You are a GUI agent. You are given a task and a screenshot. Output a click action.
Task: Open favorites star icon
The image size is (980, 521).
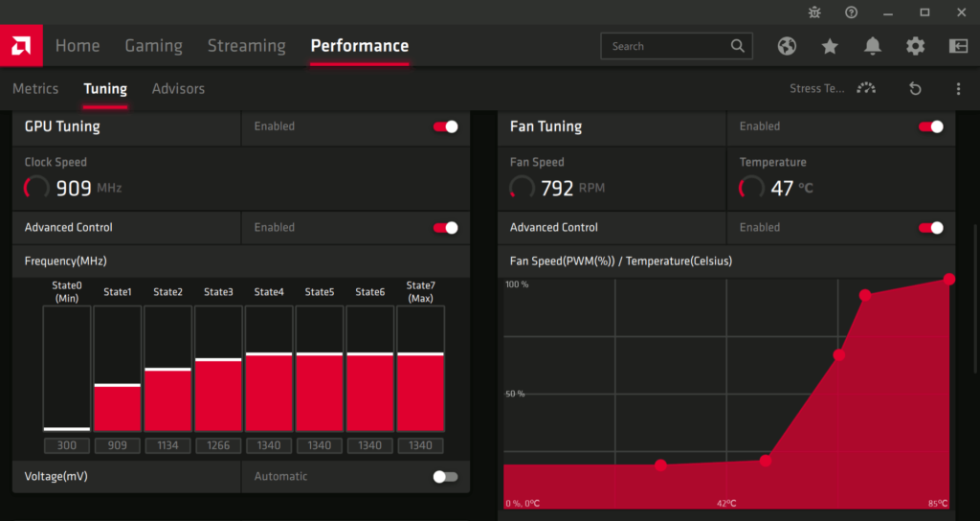coord(830,46)
